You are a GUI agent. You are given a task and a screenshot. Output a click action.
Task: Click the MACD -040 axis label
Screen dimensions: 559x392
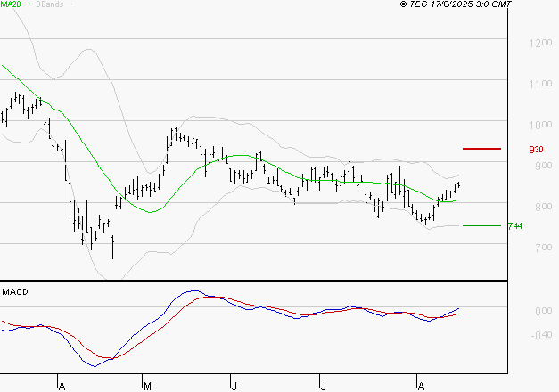(537, 336)
